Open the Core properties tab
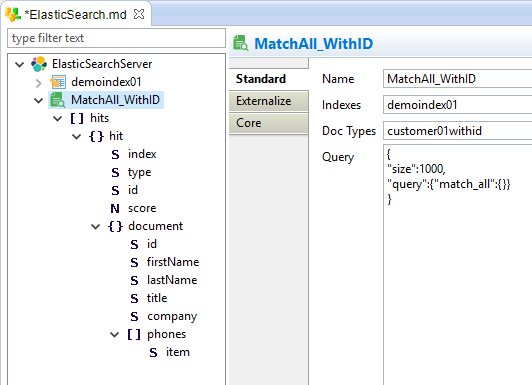The height and width of the screenshot is (385, 532). 268,123
